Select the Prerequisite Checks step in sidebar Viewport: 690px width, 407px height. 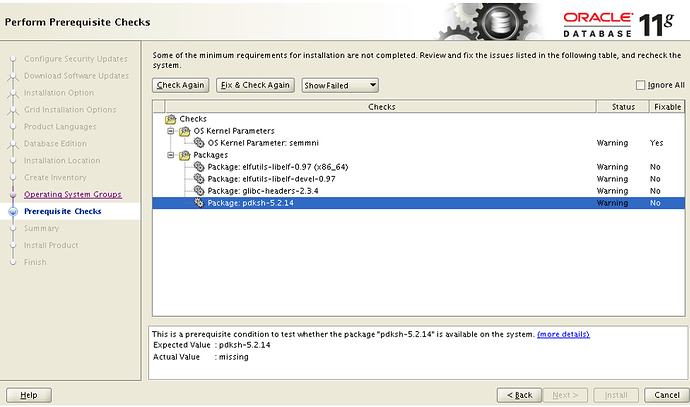tap(62, 211)
